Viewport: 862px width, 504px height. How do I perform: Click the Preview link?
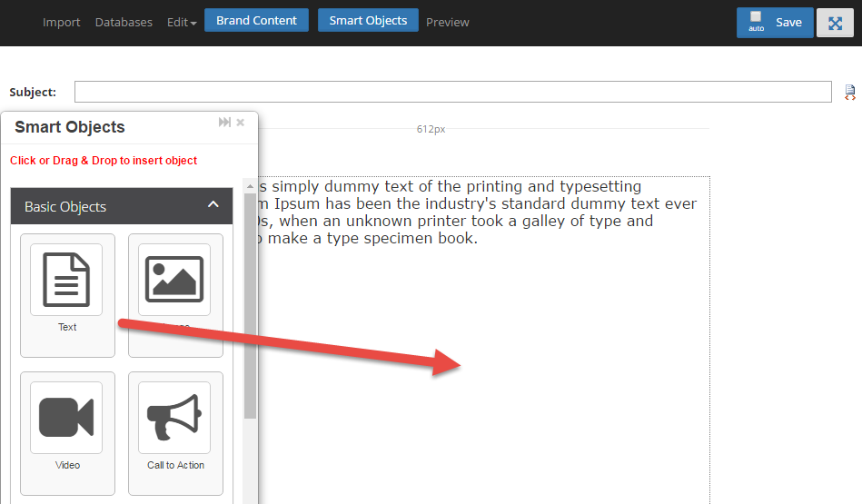pos(448,22)
